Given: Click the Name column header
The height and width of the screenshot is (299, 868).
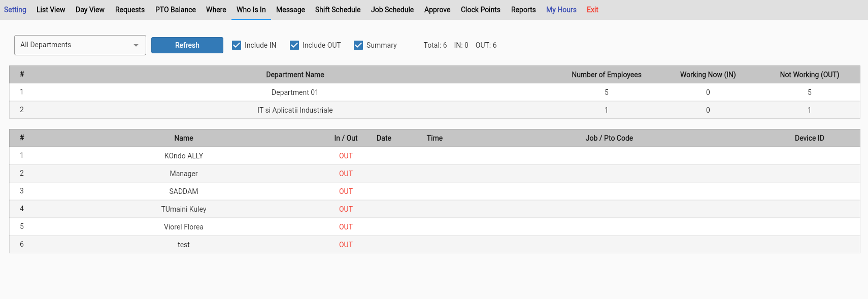Looking at the screenshot, I should (x=184, y=138).
